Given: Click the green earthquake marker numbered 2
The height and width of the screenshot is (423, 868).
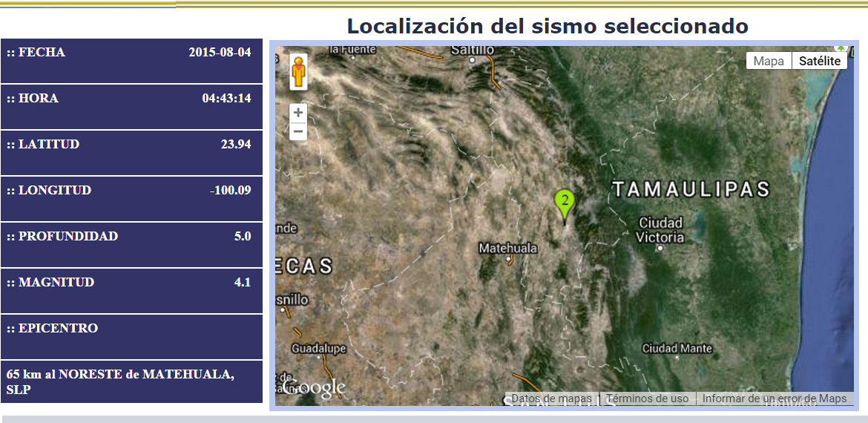Looking at the screenshot, I should tap(565, 202).
